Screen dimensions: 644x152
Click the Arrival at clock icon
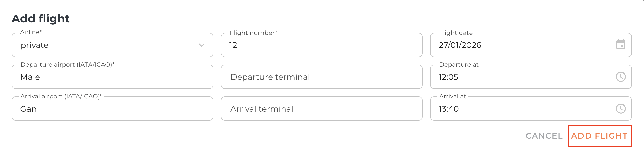click(x=621, y=109)
